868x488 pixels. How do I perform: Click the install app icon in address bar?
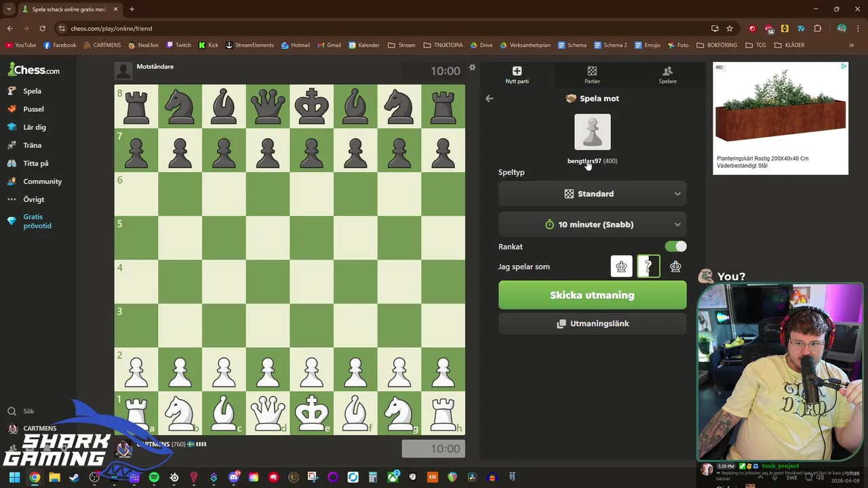715,28
